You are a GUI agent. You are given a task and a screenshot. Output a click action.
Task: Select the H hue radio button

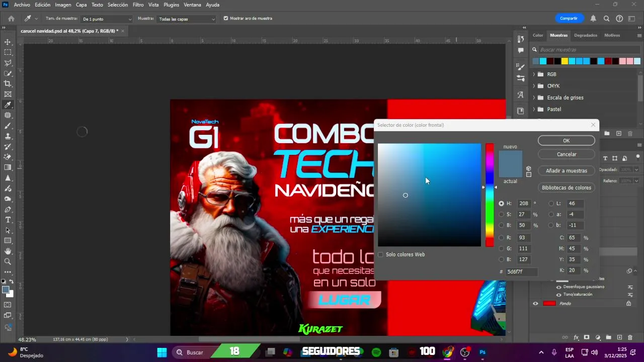pyautogui.click(x=501, y=204)
